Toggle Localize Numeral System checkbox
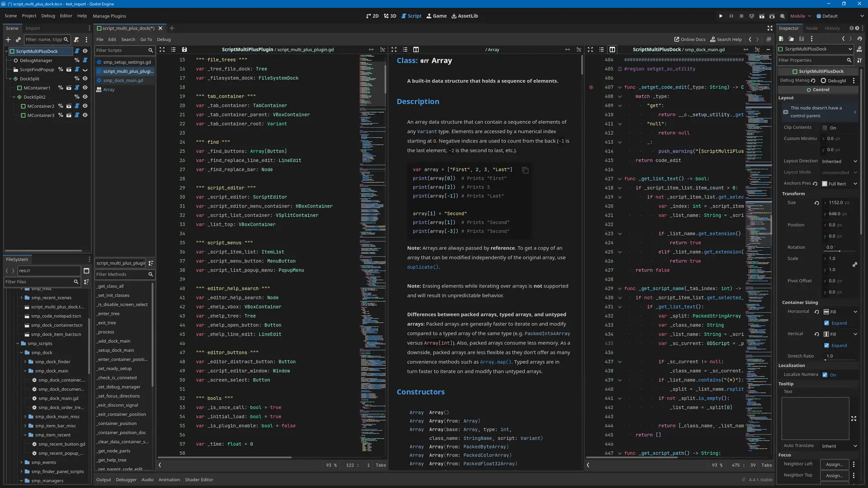Viewport: 868px width, 488px height. tap(825, 375)
